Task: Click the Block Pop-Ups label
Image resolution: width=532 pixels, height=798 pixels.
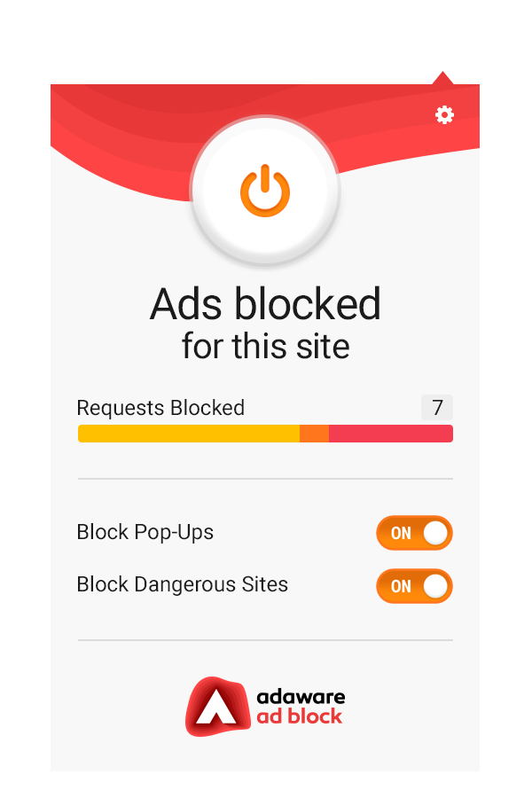Action: (x=145, y=532)
